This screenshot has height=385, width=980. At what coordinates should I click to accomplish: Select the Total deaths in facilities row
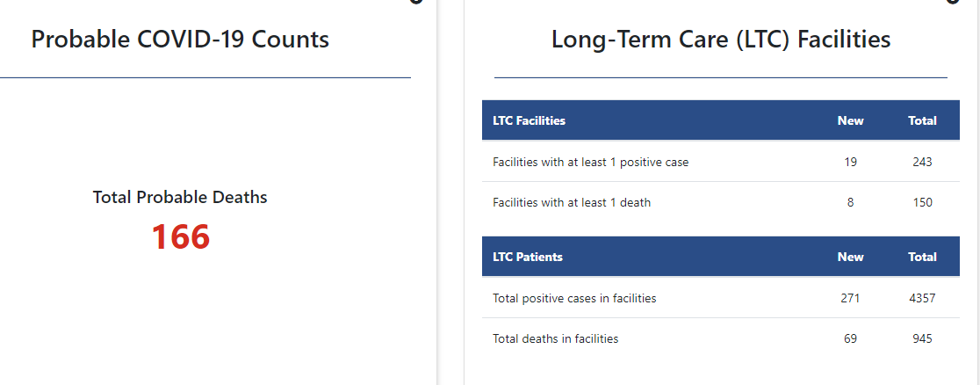point(721,338)
